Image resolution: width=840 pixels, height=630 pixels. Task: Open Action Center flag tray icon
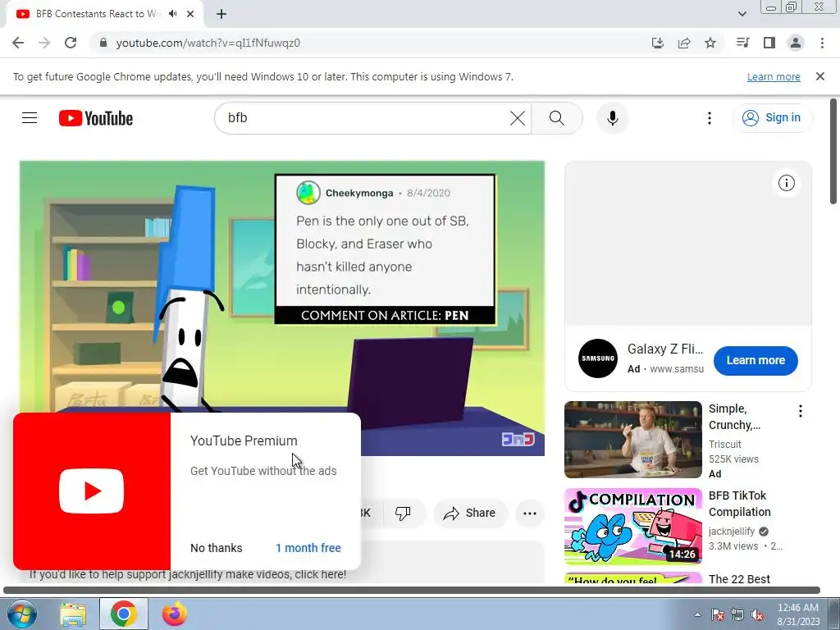click(718, 614)
